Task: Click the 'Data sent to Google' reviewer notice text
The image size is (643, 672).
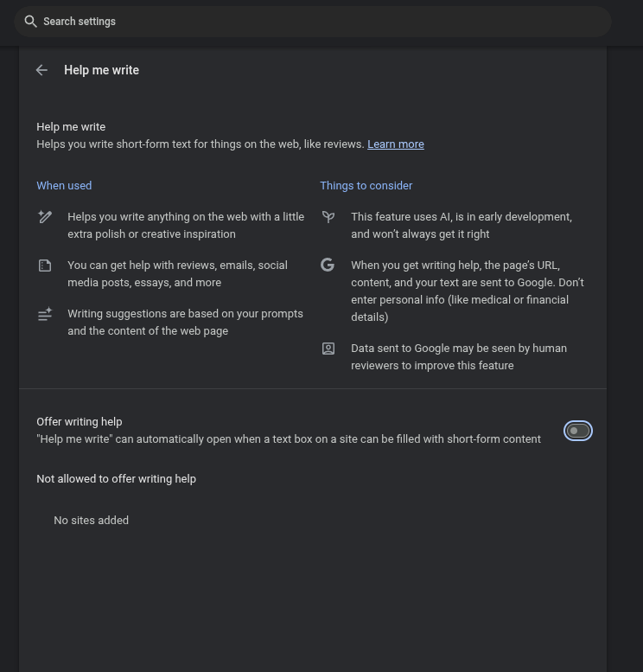Action: [458, 356]
